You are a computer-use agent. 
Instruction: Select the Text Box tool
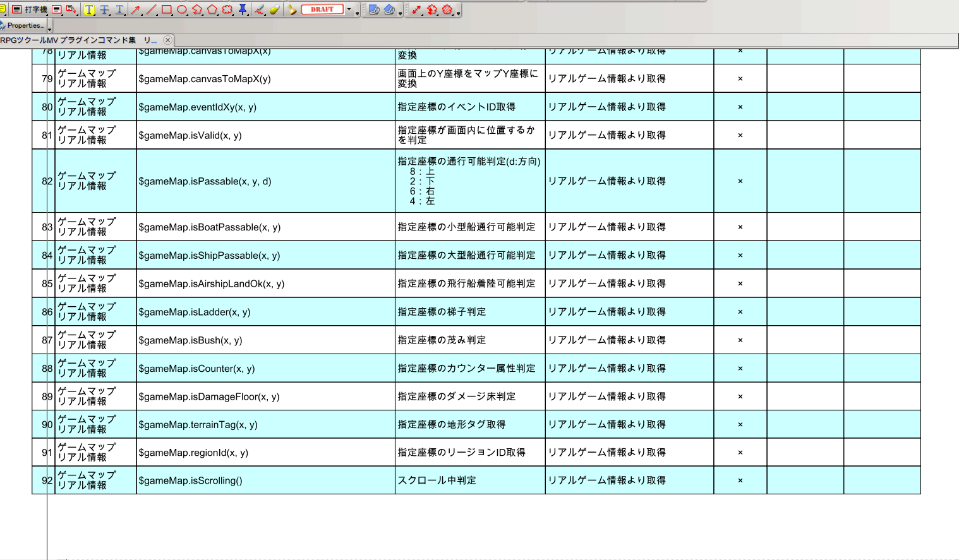pyautogui.click(x=57, y=9)
